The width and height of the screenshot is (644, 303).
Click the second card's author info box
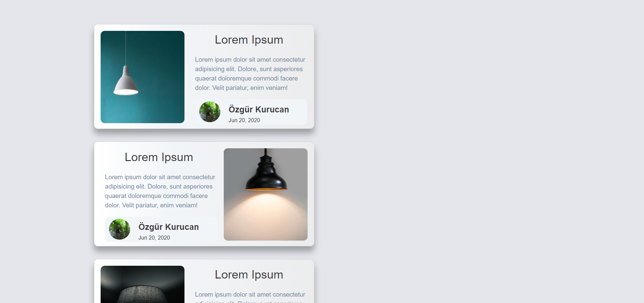coord(161,229)
